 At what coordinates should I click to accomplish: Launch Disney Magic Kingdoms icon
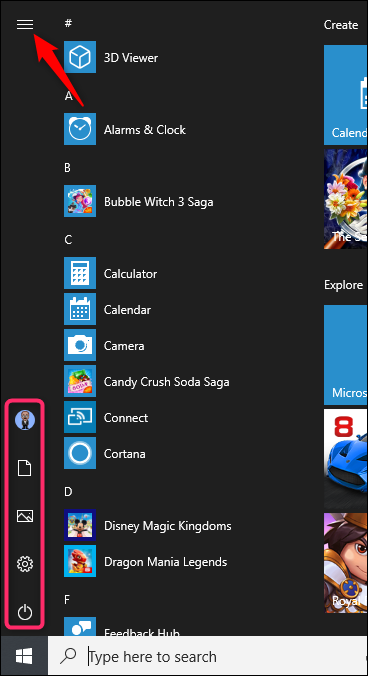tap(80, 525)
